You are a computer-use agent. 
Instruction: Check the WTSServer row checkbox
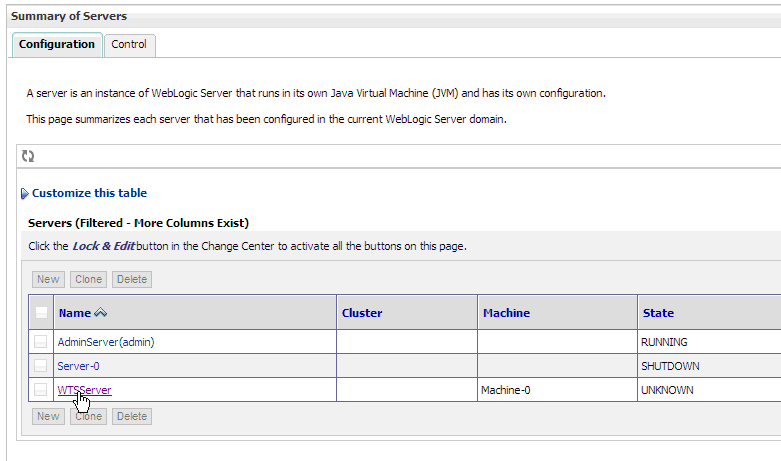[x=40, y=389]
